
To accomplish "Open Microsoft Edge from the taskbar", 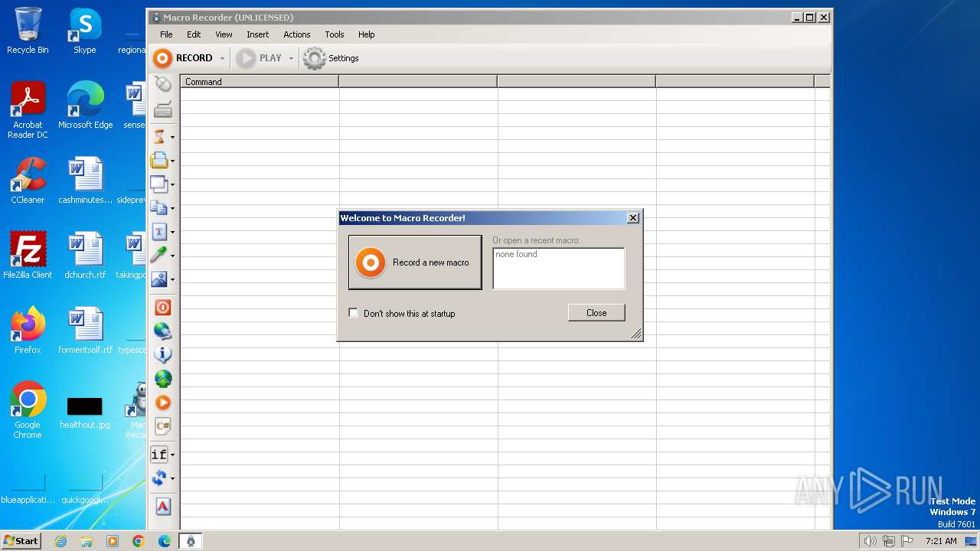I will [165, 541].
